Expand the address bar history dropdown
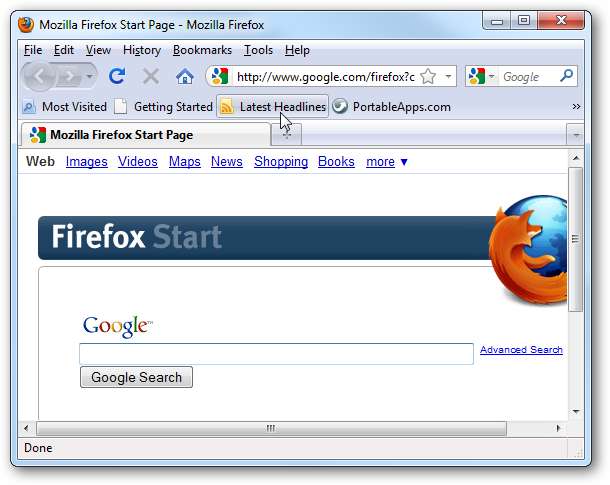 tap(448, 76)
